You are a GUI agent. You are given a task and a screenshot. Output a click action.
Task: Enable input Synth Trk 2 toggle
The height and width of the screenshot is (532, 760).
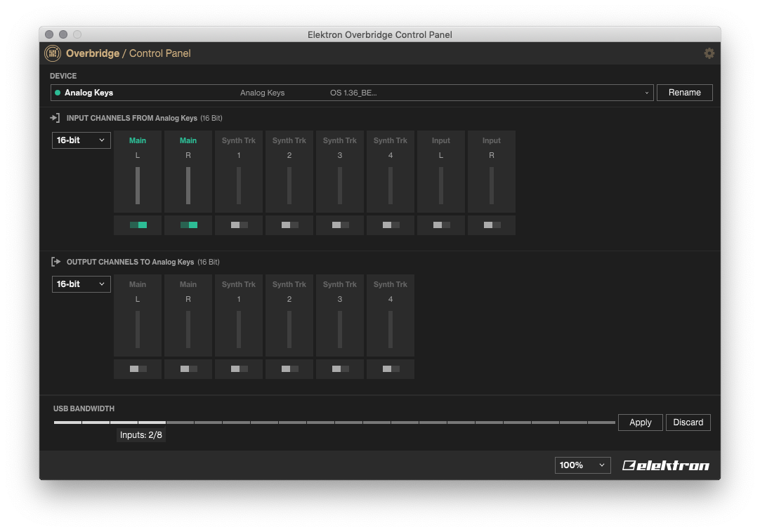click(x=290, y=225)
